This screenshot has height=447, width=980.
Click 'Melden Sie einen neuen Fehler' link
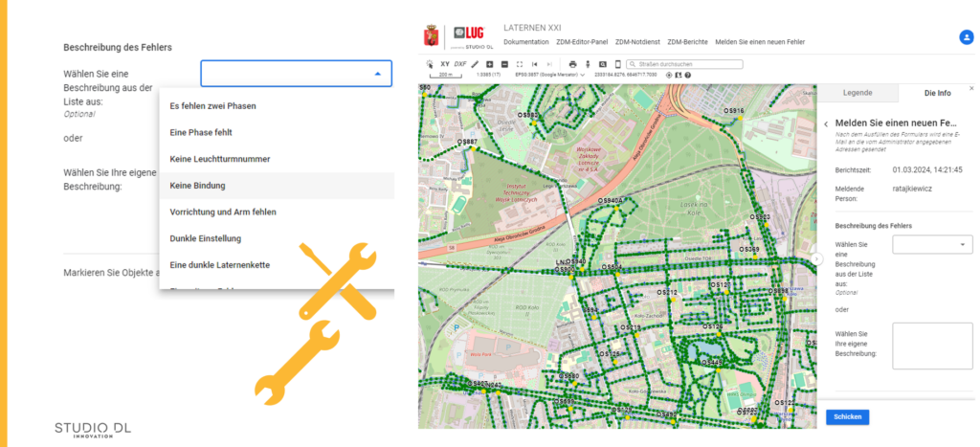point(759,42)
